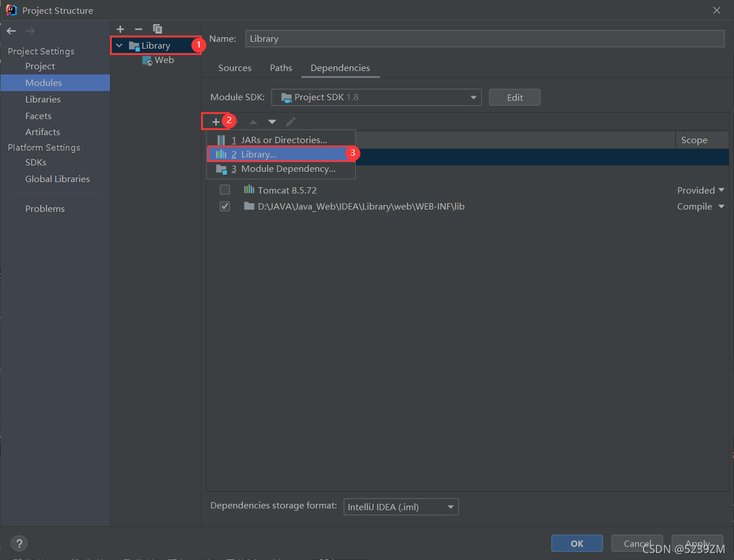Click into the module Name field
Viewport: 734px width, 560px height.
tap(485, 39)
